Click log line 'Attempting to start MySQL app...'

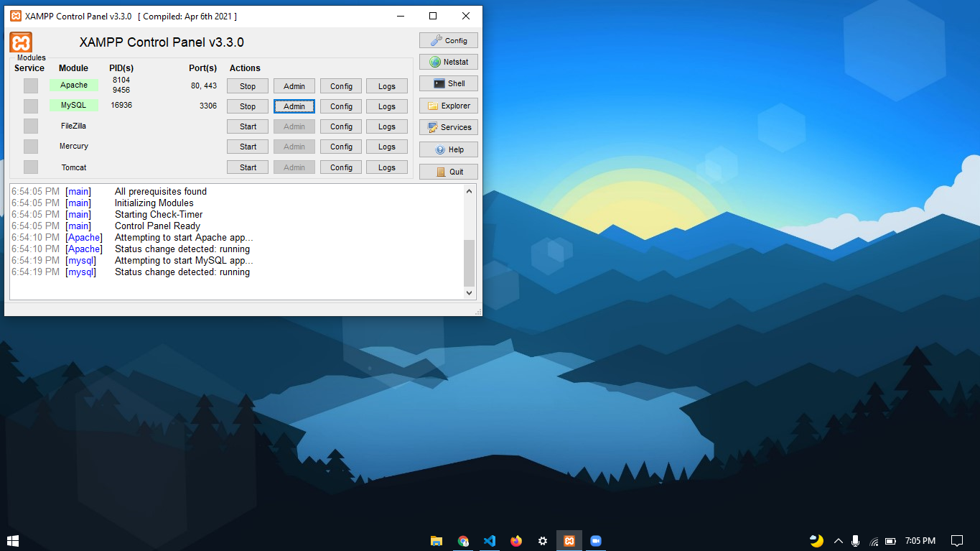184,260
